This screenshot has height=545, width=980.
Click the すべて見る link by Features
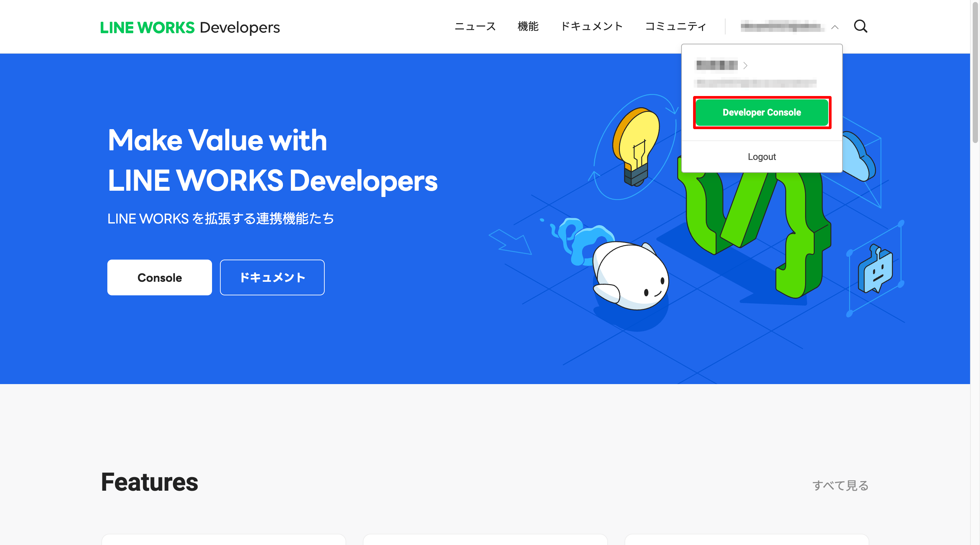(x=840, y=486)
